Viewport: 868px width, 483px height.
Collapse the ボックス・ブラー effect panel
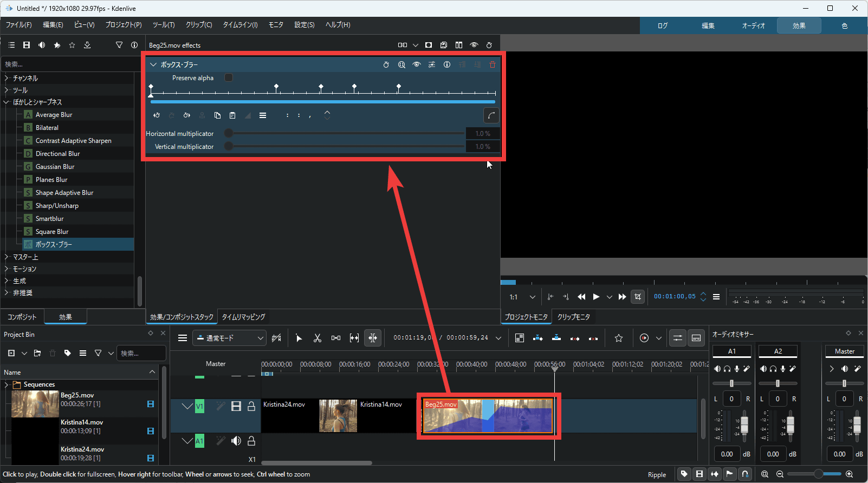(153, 64)
